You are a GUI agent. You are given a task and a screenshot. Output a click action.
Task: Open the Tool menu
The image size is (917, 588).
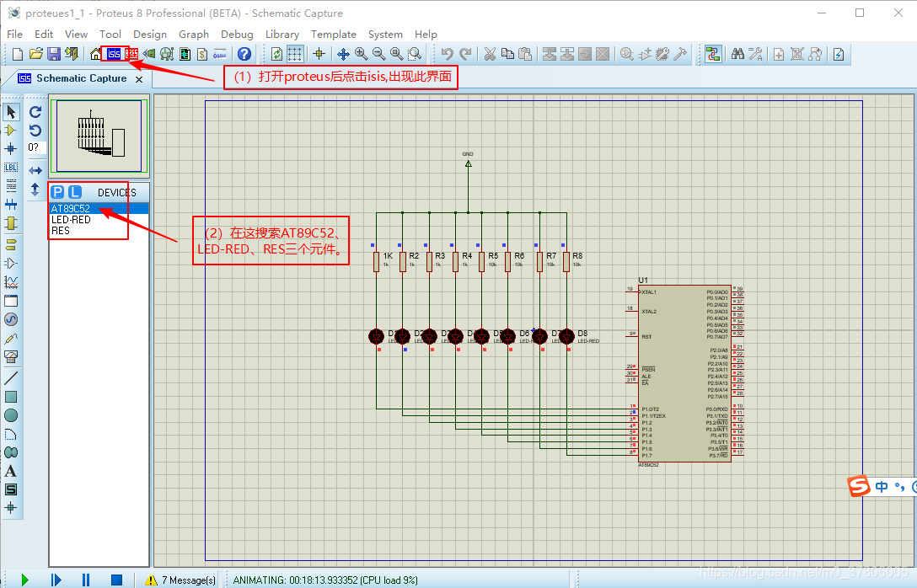point(110,35)
